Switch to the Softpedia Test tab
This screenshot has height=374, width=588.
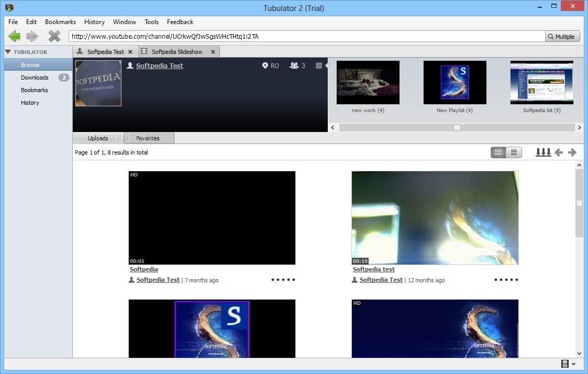(105, 52)
